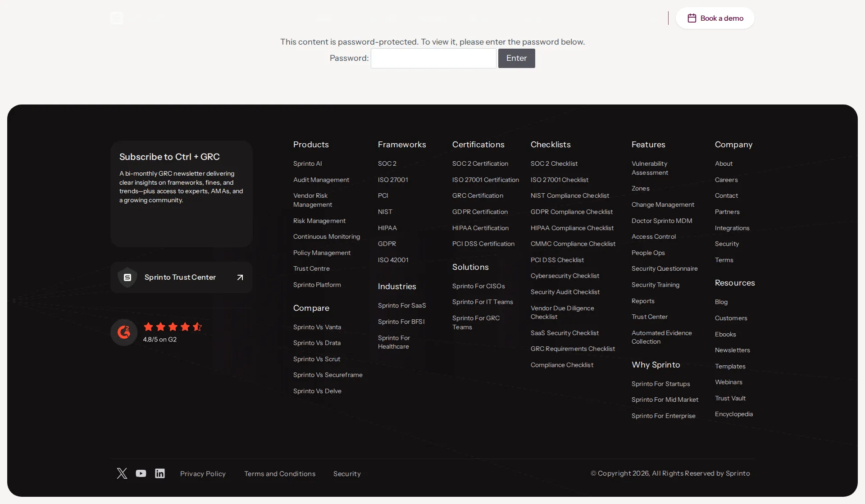Open Trust Centre under Products

point(311,268)
